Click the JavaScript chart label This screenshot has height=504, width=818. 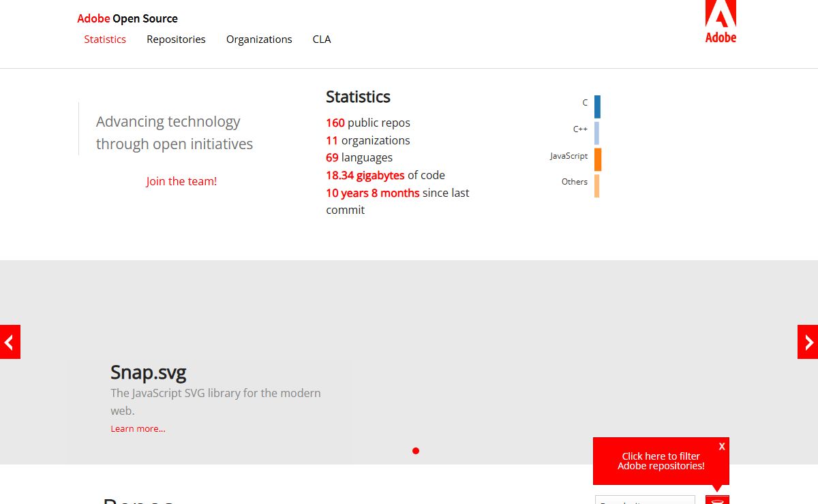point(569,156)
